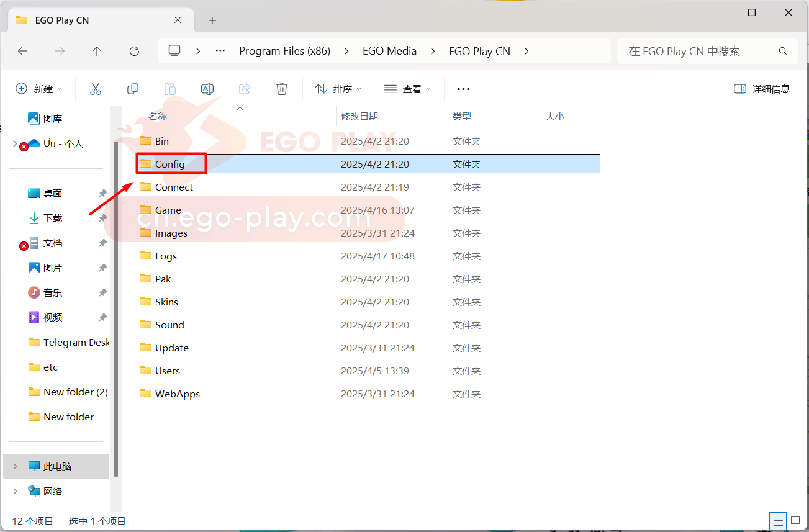809x532 pixels.
Task: Sort by 名称 column header
Action: (x=158, y=116)
